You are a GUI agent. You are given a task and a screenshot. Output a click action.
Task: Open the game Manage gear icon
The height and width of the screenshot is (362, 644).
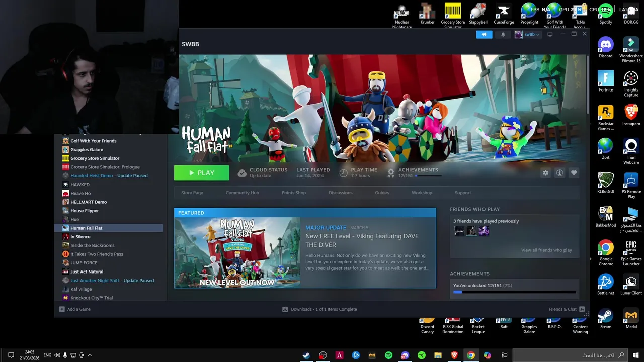tap(545, 173)
